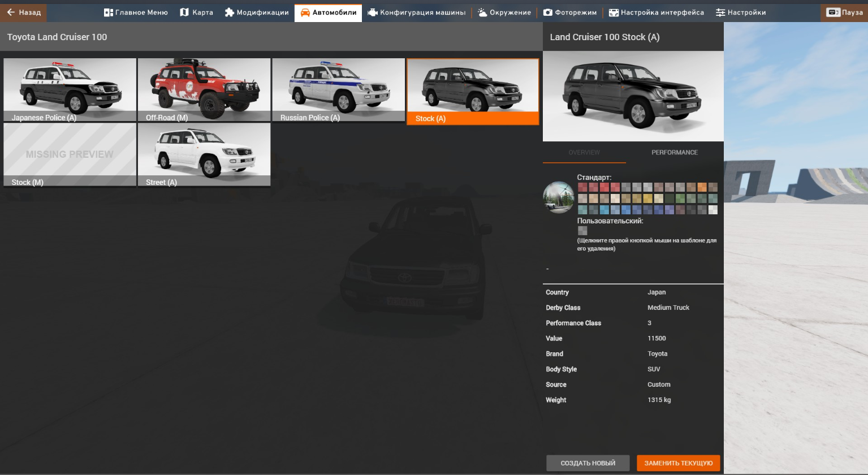
Task: Pick the dark green standard color swatch
Action: coord(670,198)
